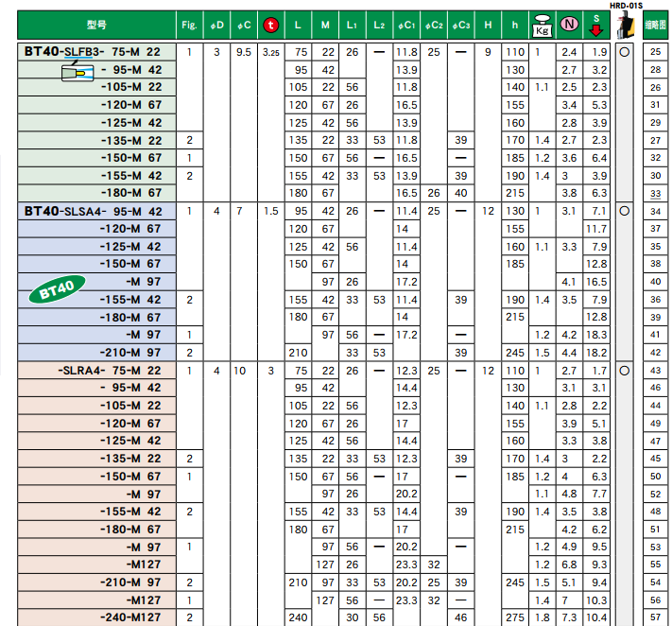
Task: Click the S value '18.2'
Action: point(596,353)
